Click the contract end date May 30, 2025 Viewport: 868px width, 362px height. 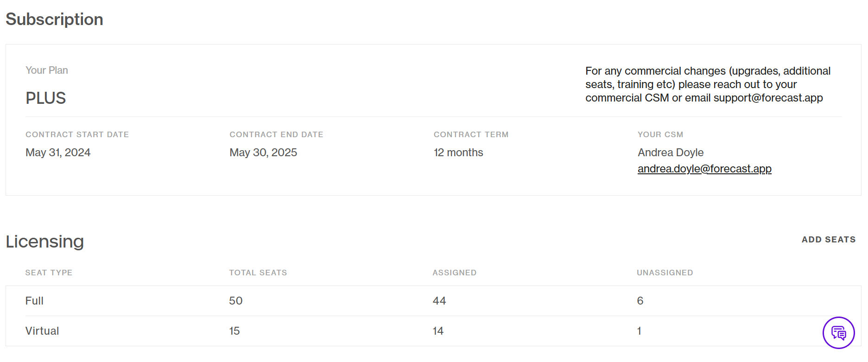pyautogui.click(x=263, y=152)
